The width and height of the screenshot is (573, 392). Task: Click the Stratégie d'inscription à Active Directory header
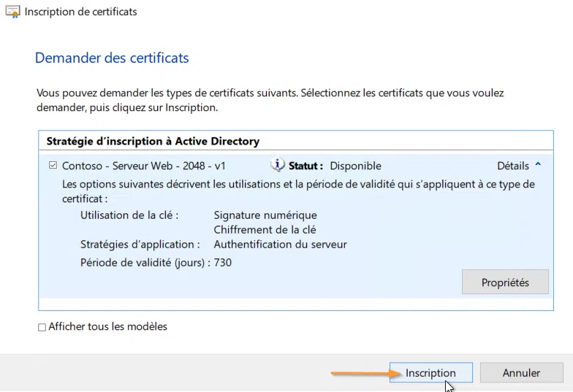(x=153, y=141)
